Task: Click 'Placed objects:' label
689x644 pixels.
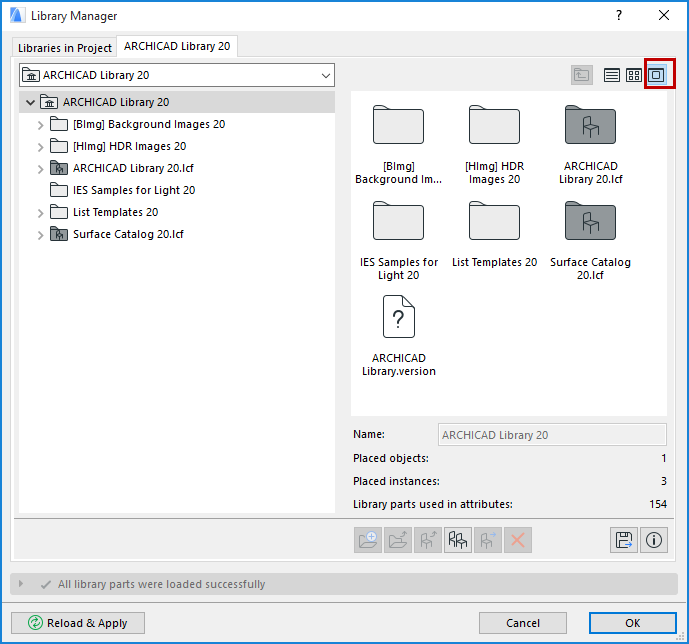Action: (x=391, y=458)
